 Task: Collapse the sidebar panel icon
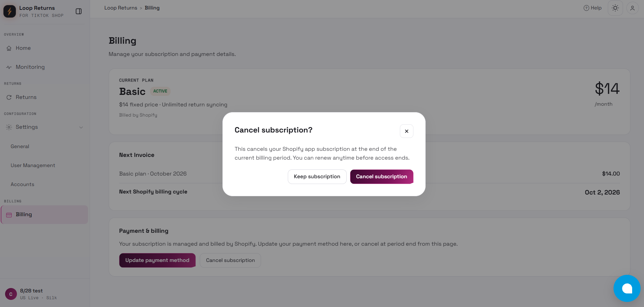click(x=79, y=12)
